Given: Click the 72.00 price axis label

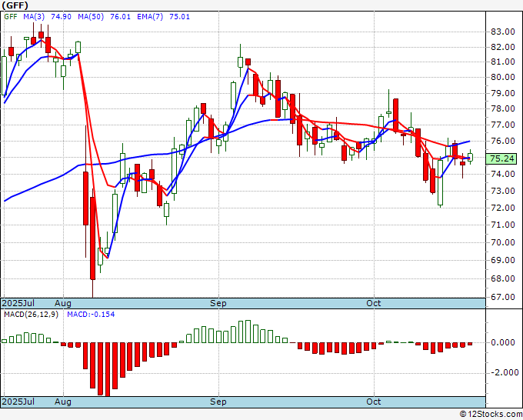Looking at the screenshot, I should click(x=503, y=208).
